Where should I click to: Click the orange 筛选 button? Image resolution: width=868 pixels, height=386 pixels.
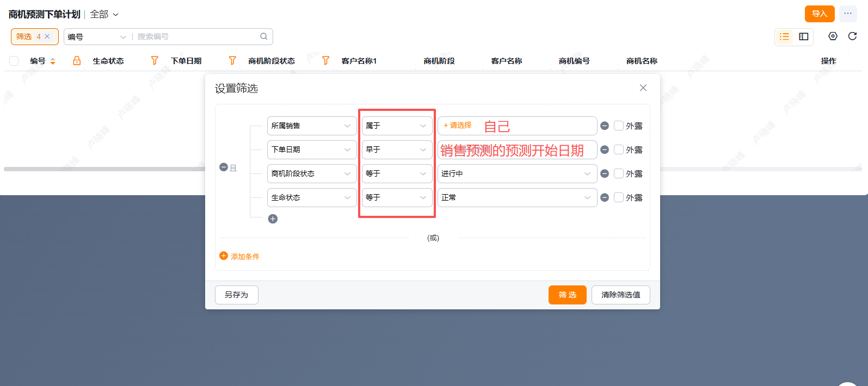(x=567, y=295)
